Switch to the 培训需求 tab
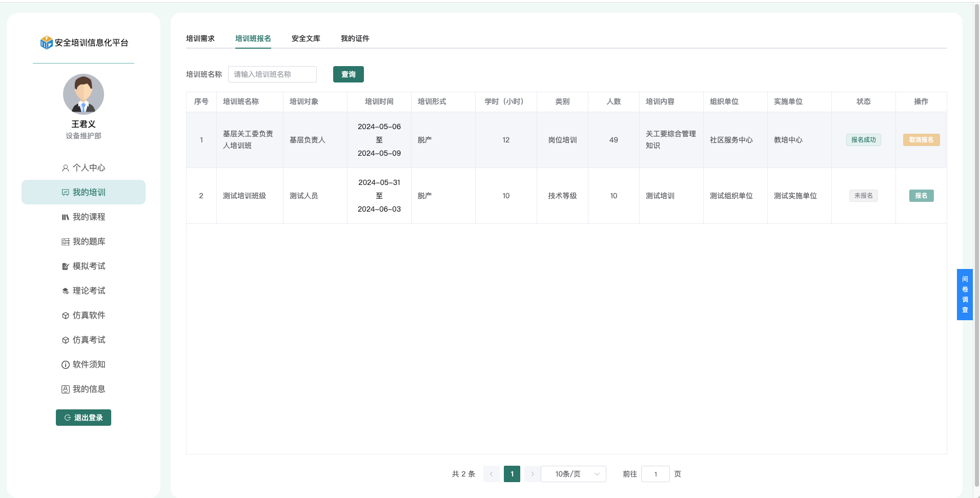 pos(200,38)
